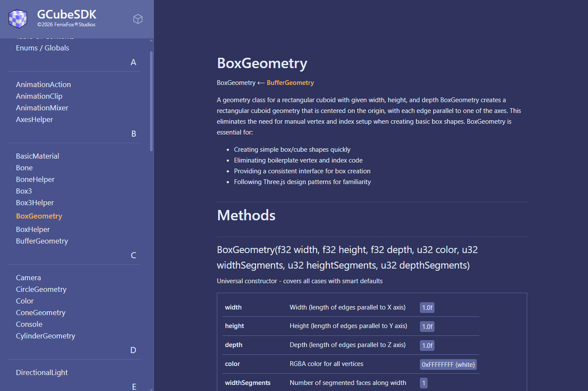Screen dimensions: 588x391
Task: Click 'Universal constructor' description text
Action: (x=299, y=281)
